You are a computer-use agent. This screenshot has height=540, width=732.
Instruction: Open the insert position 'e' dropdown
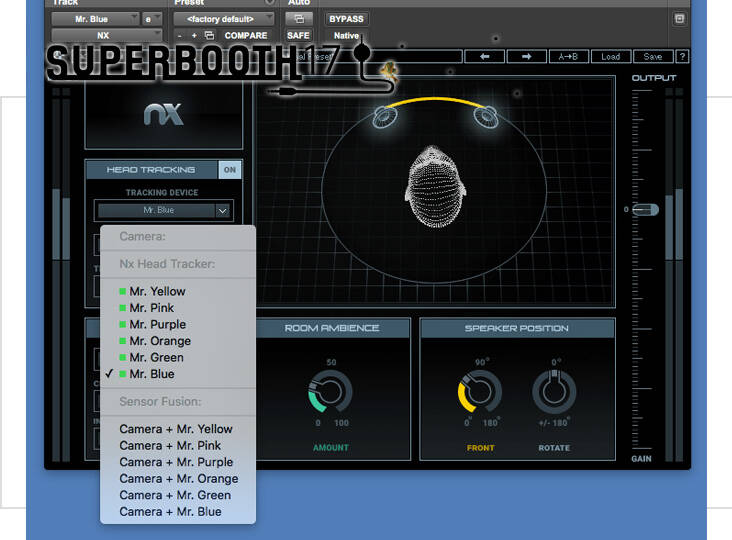tap(152, 19)
